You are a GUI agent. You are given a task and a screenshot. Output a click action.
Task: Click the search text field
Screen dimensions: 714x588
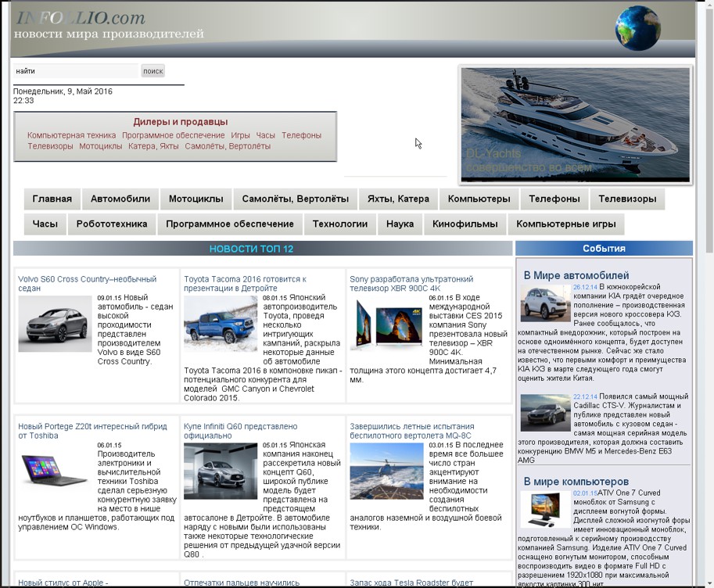click(x=76, y=71)
